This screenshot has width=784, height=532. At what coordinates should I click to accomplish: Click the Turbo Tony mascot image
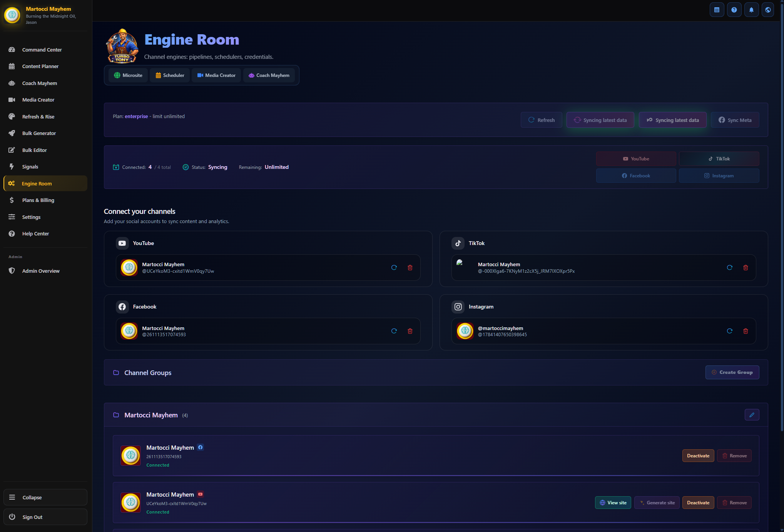[x=122, y=46]
